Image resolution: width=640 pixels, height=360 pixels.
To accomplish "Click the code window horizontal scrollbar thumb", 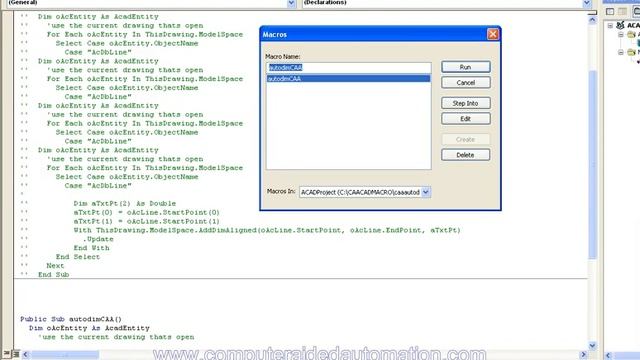I will [x=65, y=354].
